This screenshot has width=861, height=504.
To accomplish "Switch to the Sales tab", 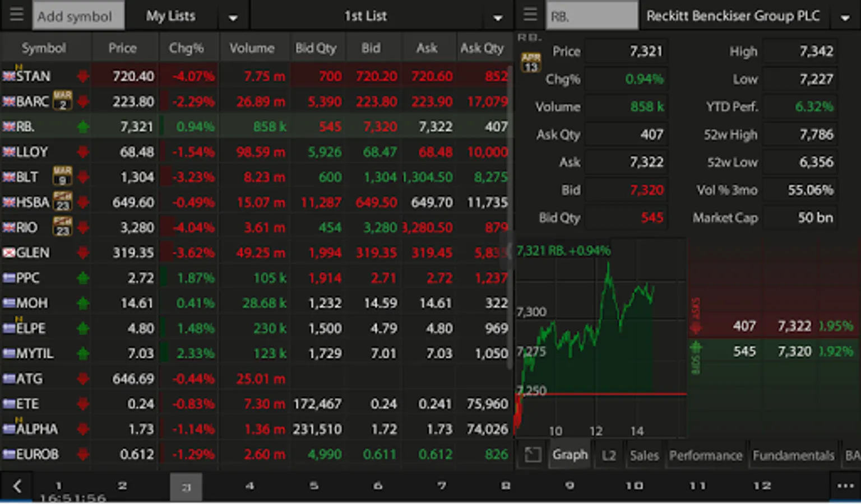I will click(x=644, y=455).
